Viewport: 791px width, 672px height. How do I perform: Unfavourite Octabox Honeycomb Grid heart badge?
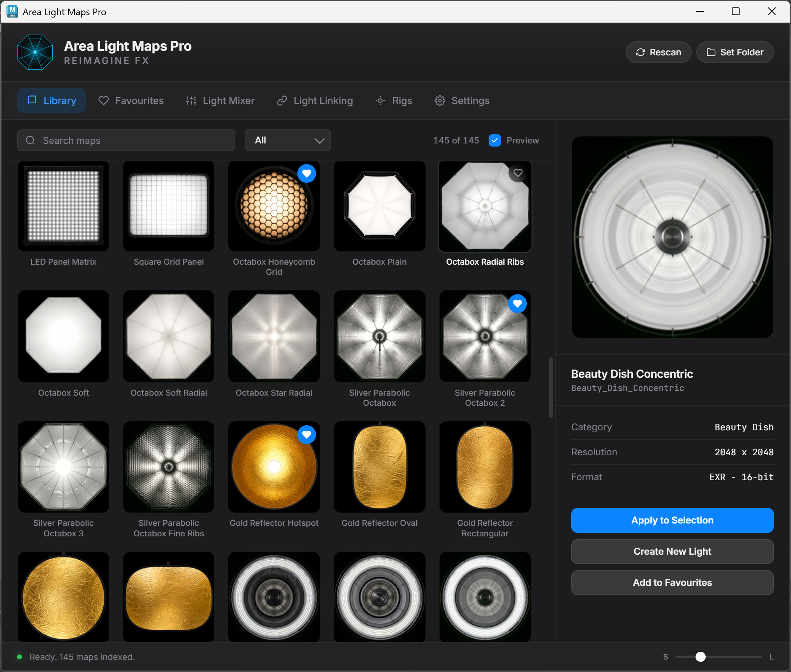click(x=307, y=173)
